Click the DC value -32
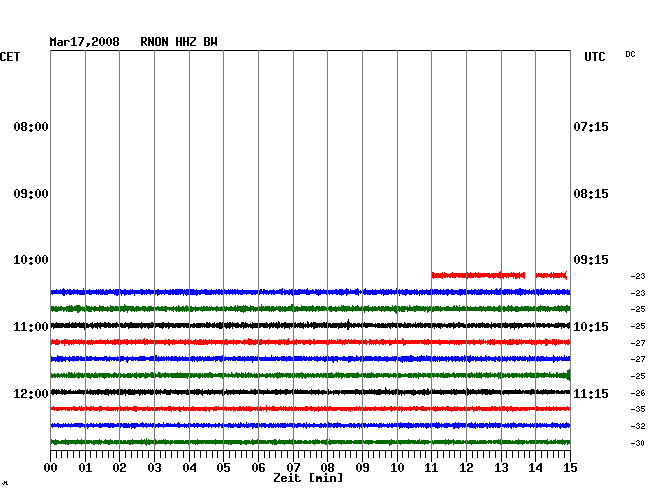 (638, 426)
